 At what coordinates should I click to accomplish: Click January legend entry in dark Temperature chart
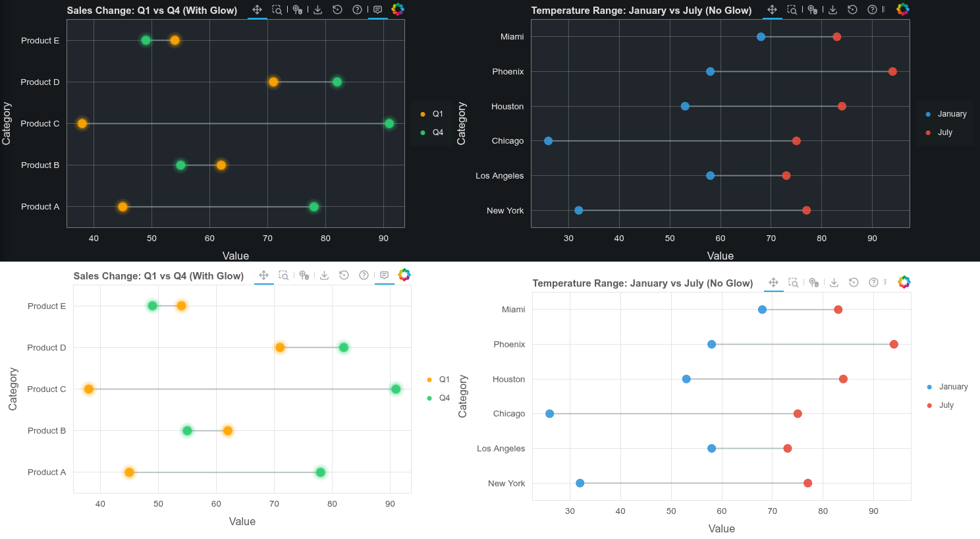point(952,114)
